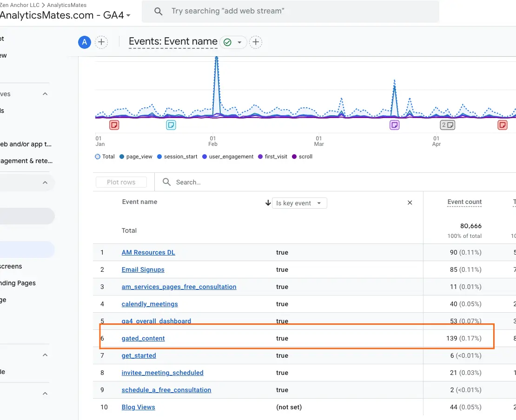Viewport: 516px width, 420px height.
Task: Open dropdown arrow next to report status check
Action: pos(239,42)
